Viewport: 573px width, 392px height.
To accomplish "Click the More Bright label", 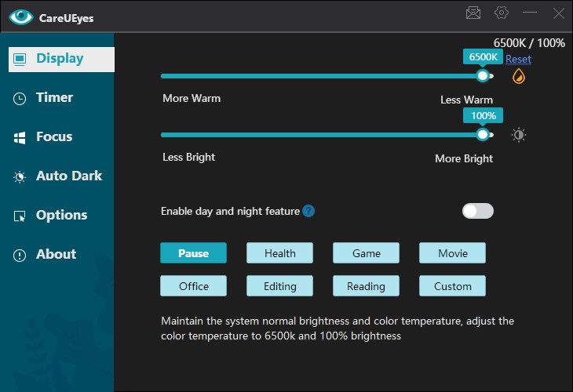I will (464, 158).
